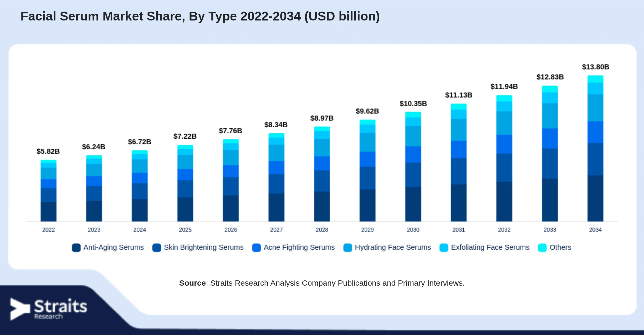
Task: Toggle the Acne Fighting Serums legend label
Action: (299, 247)
